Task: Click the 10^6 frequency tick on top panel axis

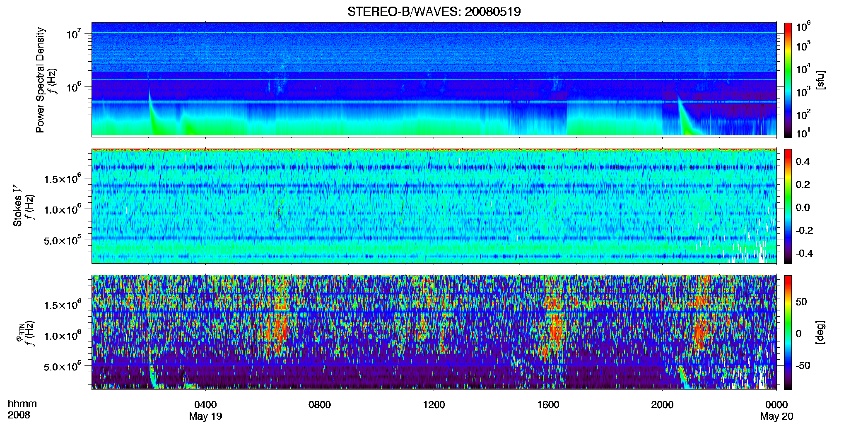Action: tap(73, 87)
